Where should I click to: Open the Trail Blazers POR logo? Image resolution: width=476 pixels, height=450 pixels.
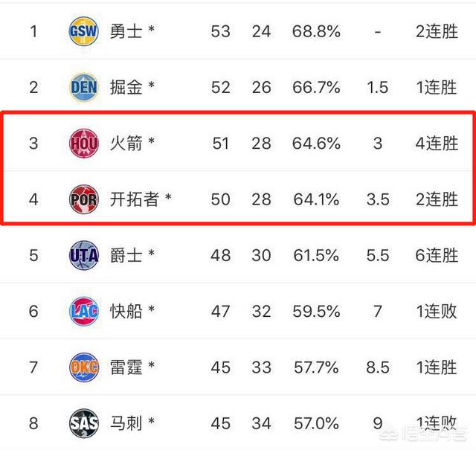click(x=83, y=199)
